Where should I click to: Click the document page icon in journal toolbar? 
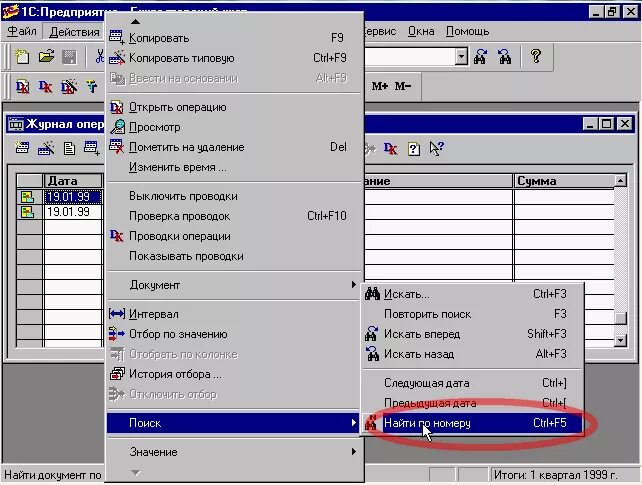pos(69,148)
